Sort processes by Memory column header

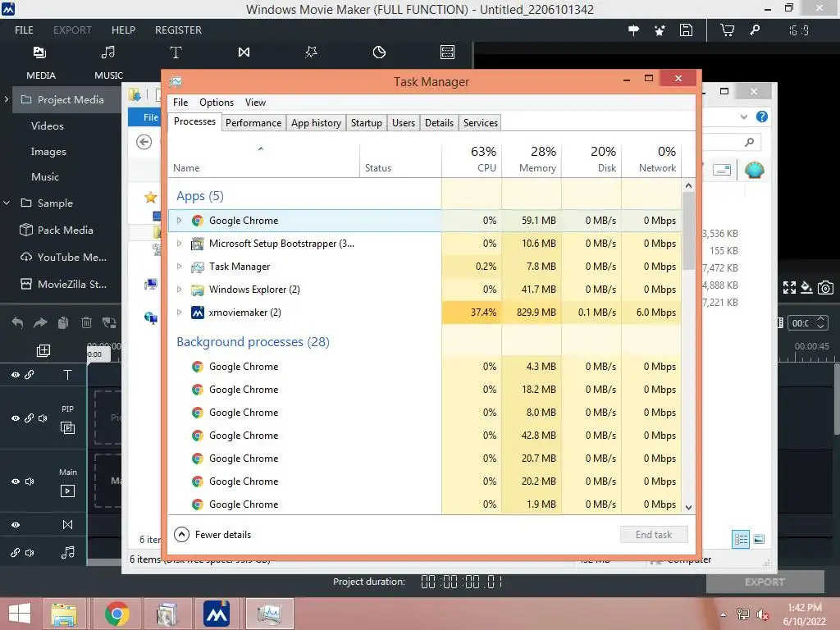coord(532,158)
